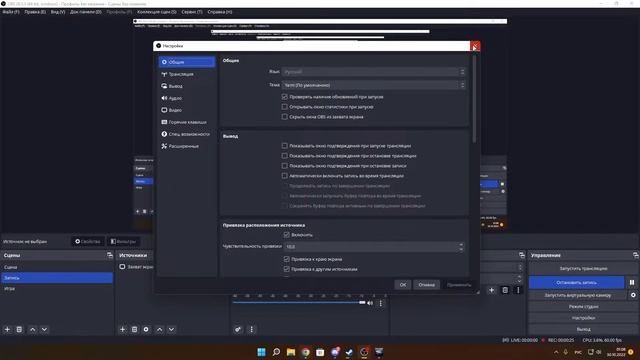The image size is (640, 360).
Task: Open the Коллекция сцен menu
Action: pyautogui.click(x=157, y=12)
